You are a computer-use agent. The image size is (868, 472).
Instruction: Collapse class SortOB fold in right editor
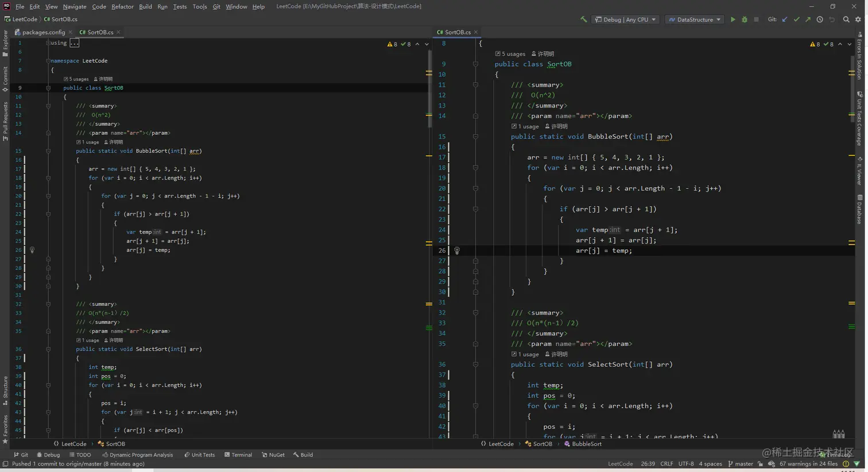(x=475, y=64)
